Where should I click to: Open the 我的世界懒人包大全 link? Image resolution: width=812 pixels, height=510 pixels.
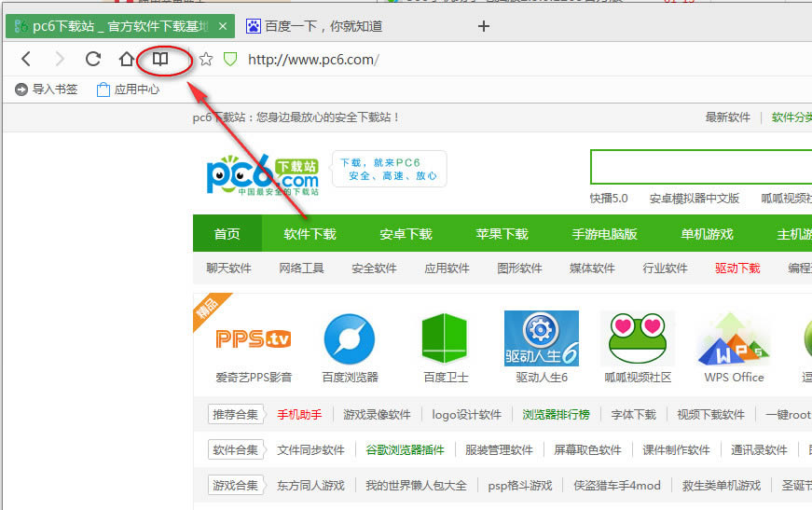416,485
